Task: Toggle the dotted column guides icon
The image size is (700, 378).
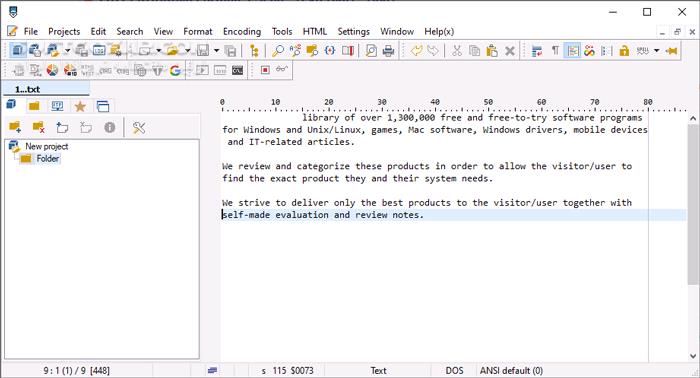Action: pyautogui.click(x=606, y=50)
